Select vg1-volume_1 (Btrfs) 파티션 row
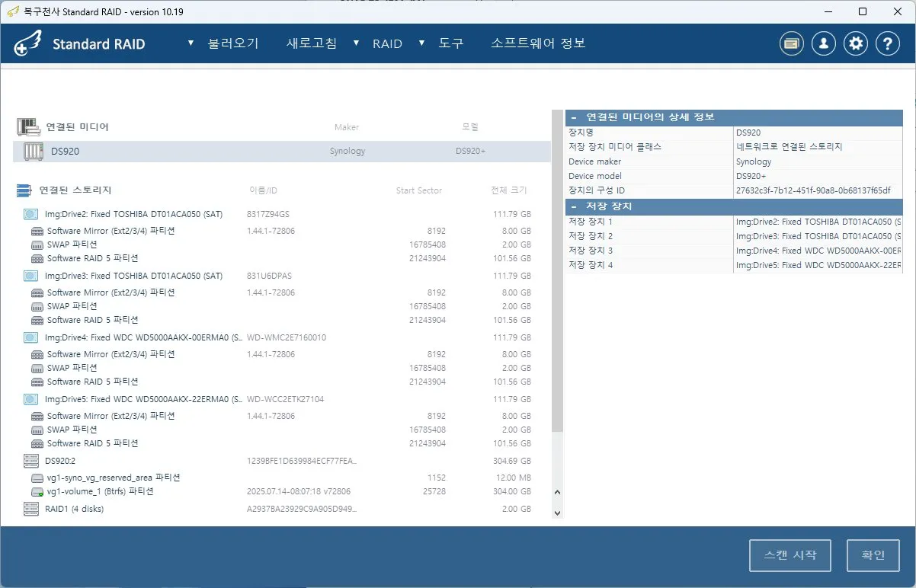916x588 pixels. [x=282, y=492]
